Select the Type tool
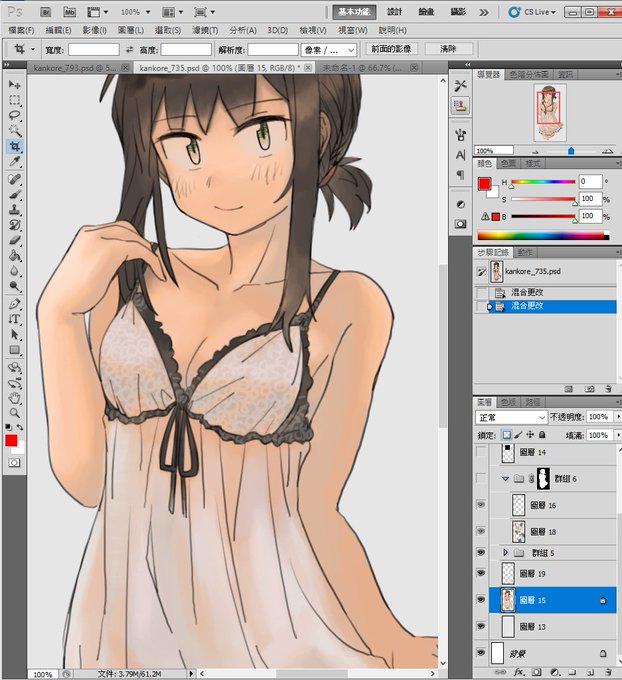 [x=14, y=319]
